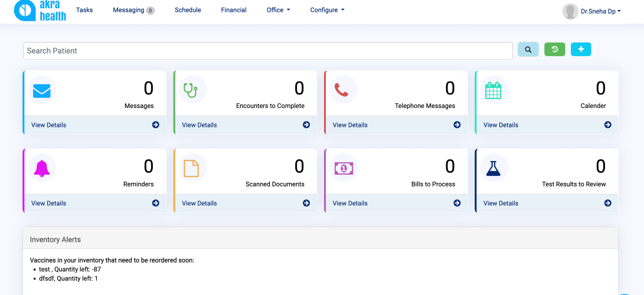Click the blue plus add patient button
This screenshot has width=644, height=295.
[x=581, y=49]
